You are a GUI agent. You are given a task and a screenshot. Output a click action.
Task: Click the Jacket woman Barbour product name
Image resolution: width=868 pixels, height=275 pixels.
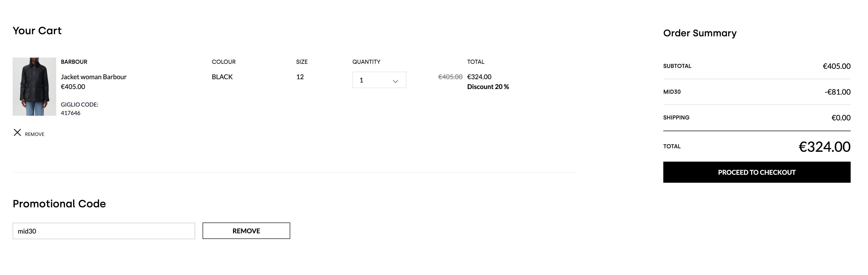click(x=94, y=77)
